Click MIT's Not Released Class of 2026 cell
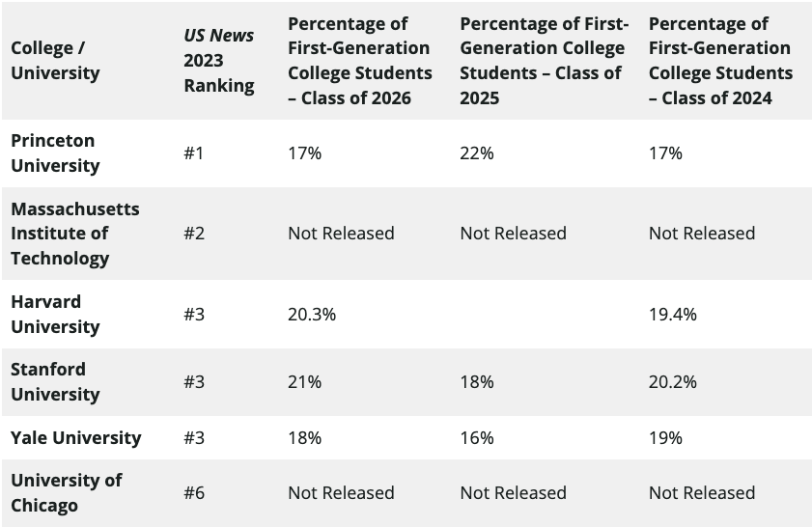Screen dimensions: 812x527 tap(341, 234)
